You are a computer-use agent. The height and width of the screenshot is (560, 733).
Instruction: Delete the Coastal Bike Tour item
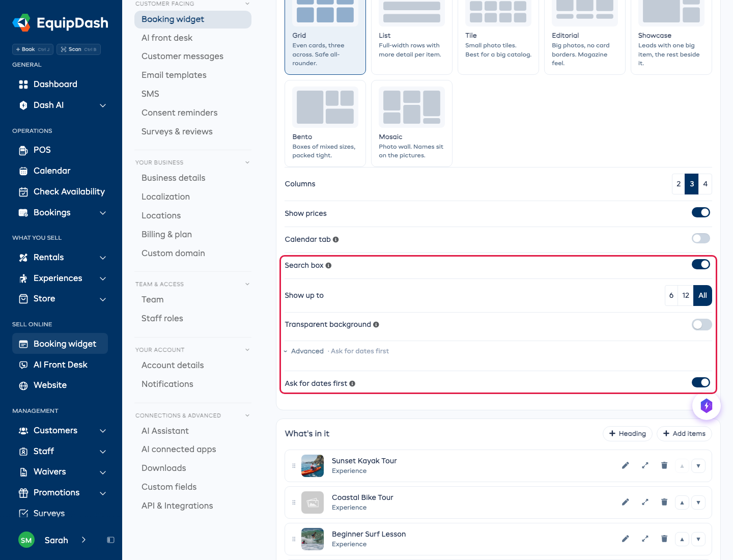pyautogui.click(x=664, y=502)
